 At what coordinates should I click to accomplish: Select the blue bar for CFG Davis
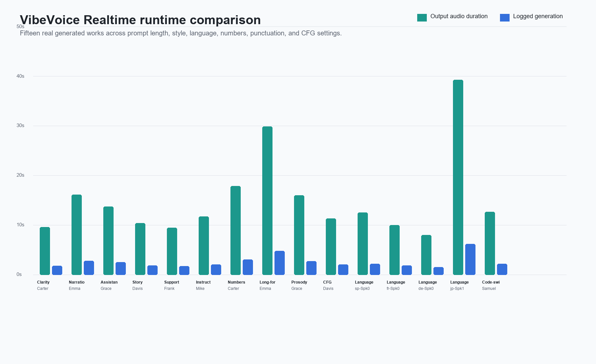click(343, 270)
